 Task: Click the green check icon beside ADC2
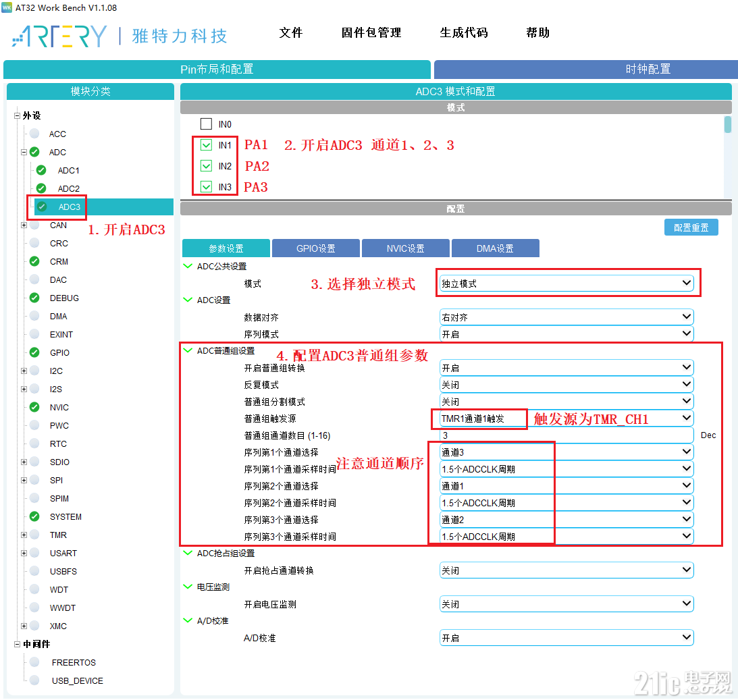tap(41, 188)
